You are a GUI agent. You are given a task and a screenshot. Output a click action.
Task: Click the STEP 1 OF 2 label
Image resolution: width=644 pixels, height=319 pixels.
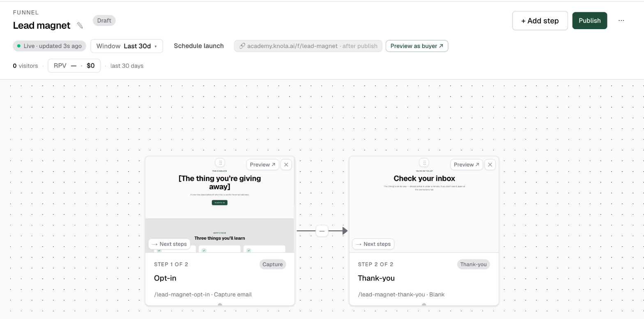click(171, 264)
